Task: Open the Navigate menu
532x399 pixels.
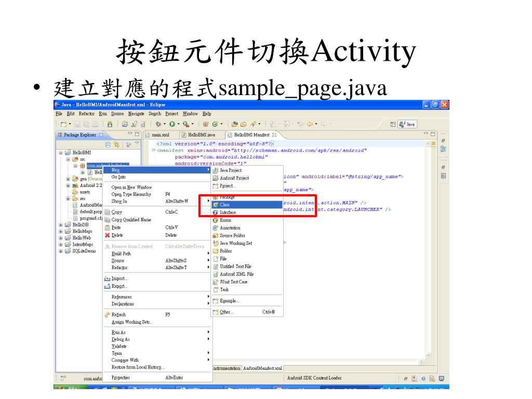Action: [136, 114]
